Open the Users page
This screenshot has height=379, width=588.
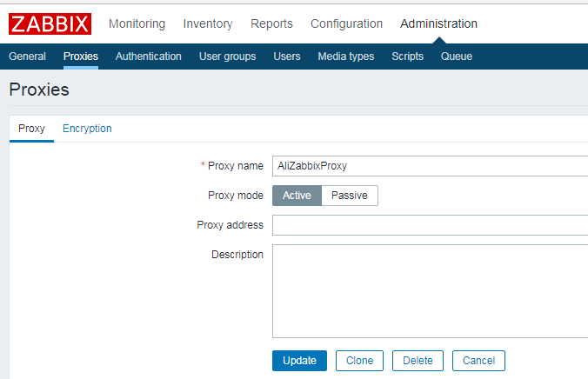click(287, 57)
